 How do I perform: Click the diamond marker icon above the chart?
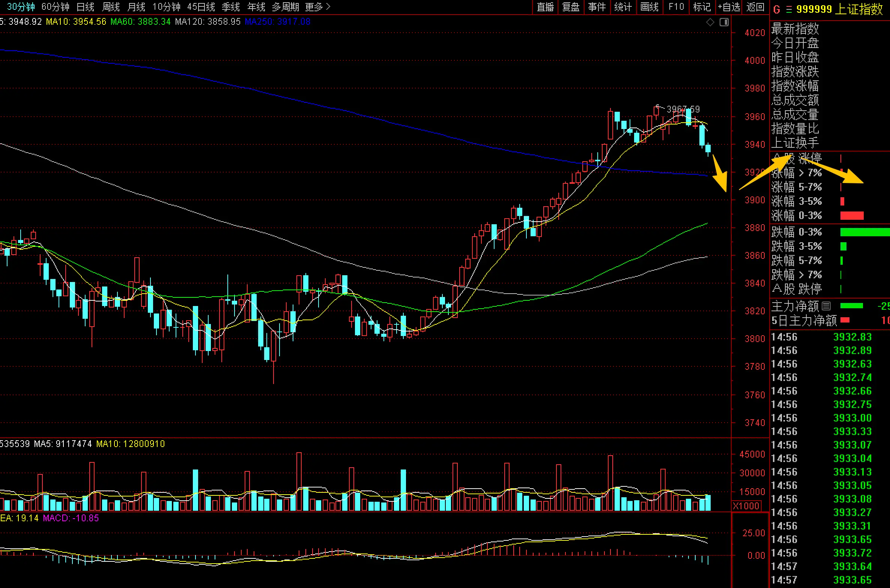[x=710, y=22]
